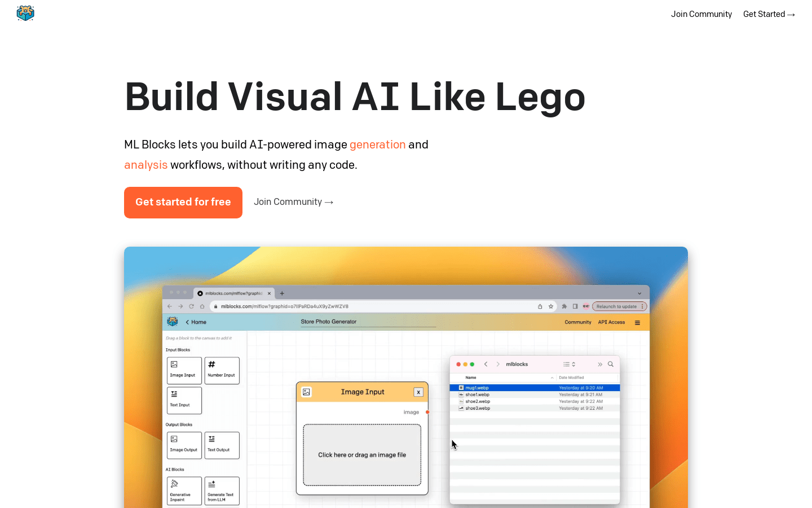Click the Finder back chevron
This screenshot has height=508, width=812.
(x=486, y=364)
